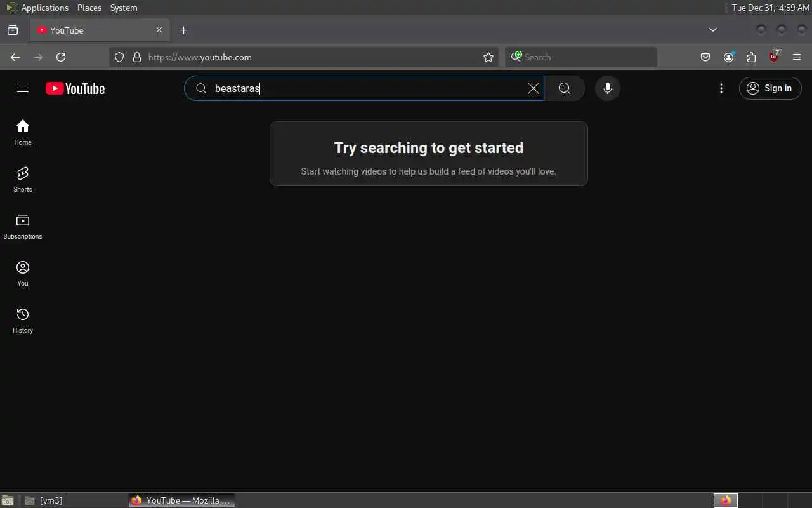Select the YouTube browser tab
The height and width of the screenshot is (508, 812).
pos(100,30)
